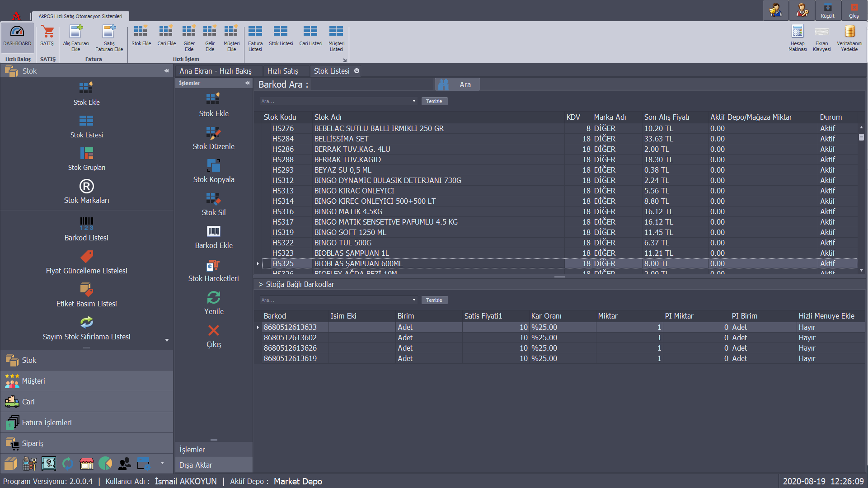Click the Yenile refresh icon
868x488 pixels.
213,298
